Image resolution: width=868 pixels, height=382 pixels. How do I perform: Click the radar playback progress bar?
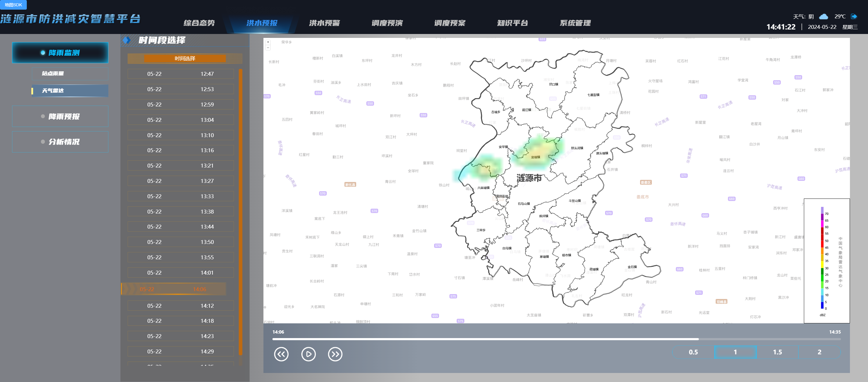[556, 339]
